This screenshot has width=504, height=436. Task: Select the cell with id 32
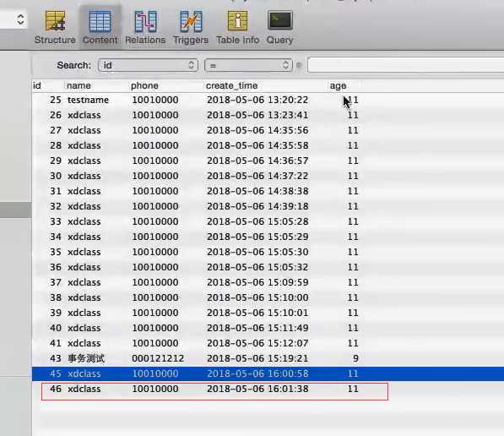(55, 206)
